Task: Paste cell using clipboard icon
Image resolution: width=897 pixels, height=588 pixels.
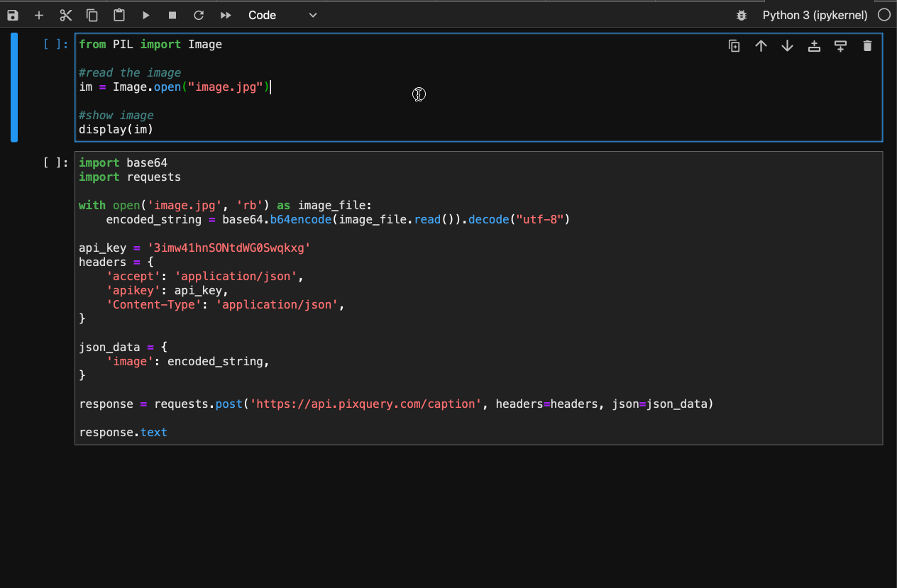Action: [x=119, y=15]
